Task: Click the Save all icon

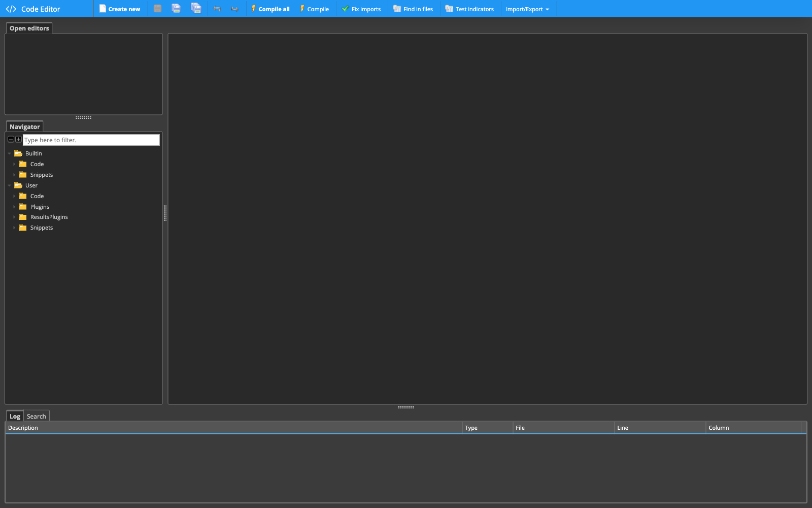Action: (196, 8)
